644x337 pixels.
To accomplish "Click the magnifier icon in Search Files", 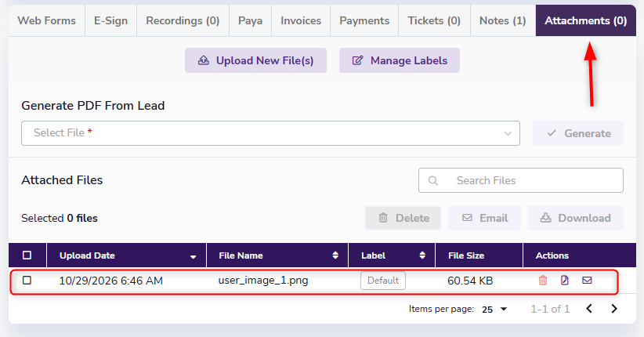I will click(433, 180).
